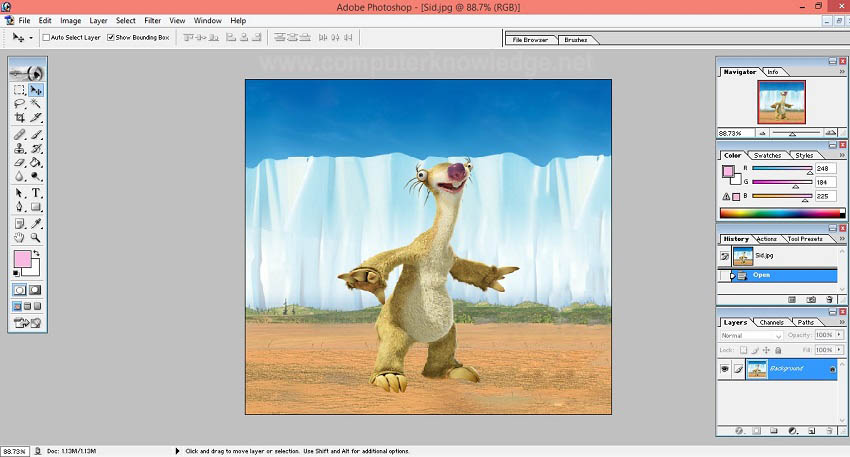Select the Brush tool
Screen dimensions: 850x457
(36, 134)
